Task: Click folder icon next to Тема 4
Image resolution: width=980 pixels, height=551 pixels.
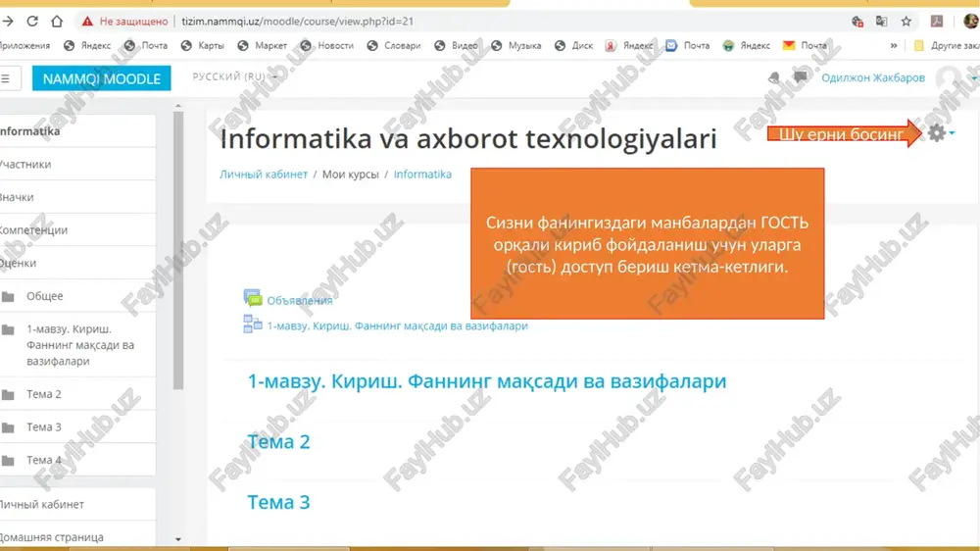Action: pyautogui.click(x=8, y=461)
